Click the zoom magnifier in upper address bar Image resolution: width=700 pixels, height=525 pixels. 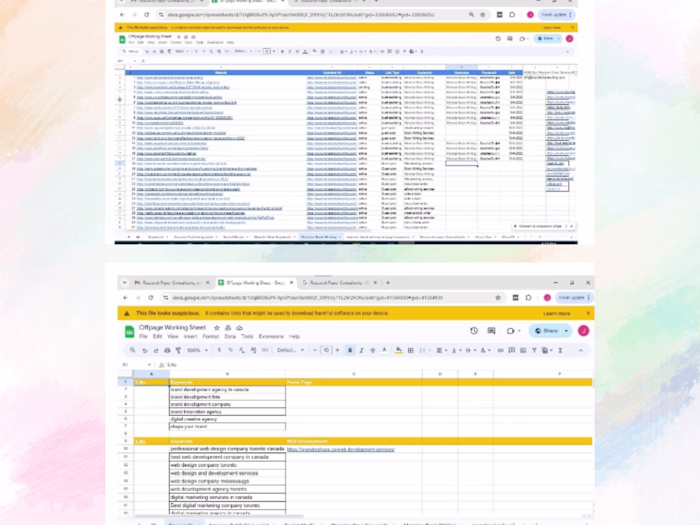pos(471,15)
